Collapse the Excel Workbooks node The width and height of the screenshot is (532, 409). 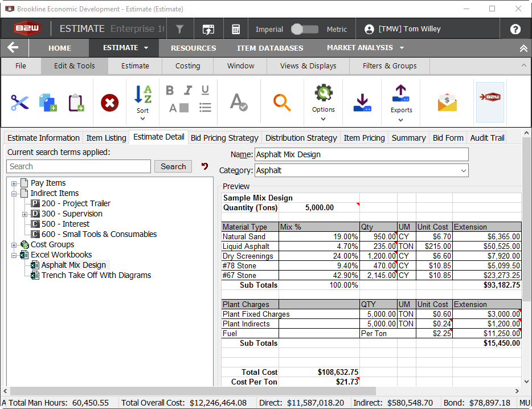point(14,255)
